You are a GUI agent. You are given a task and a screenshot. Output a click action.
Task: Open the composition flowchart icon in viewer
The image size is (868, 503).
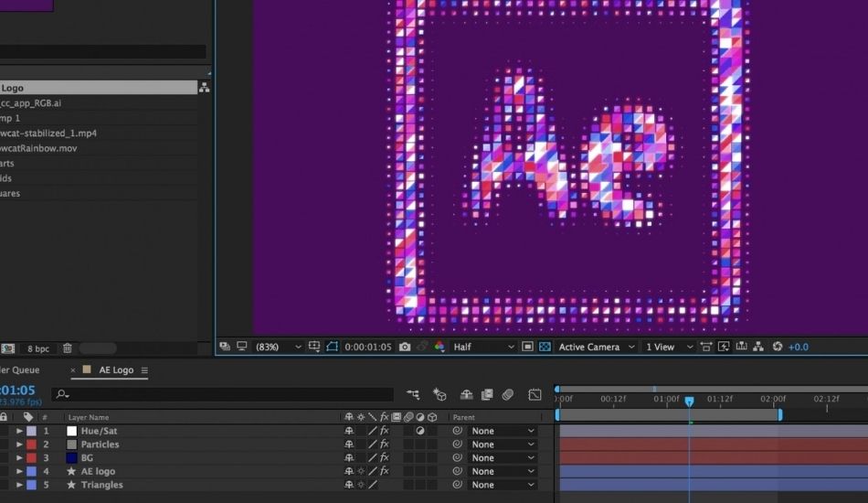[x=757, y=348]
